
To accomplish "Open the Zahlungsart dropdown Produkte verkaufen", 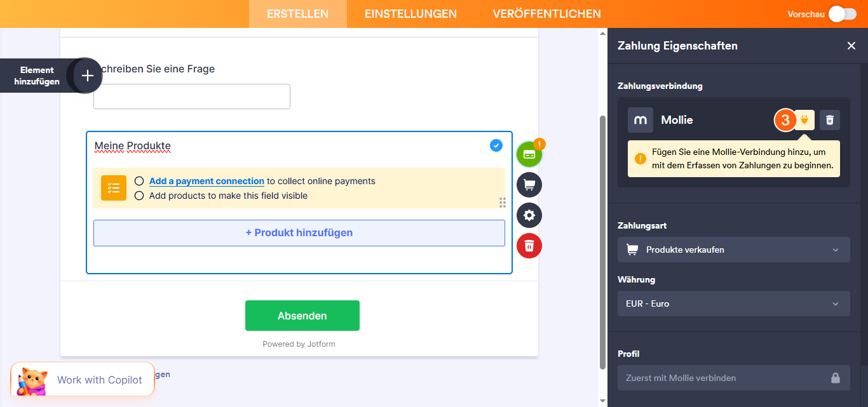I will 733,249.
